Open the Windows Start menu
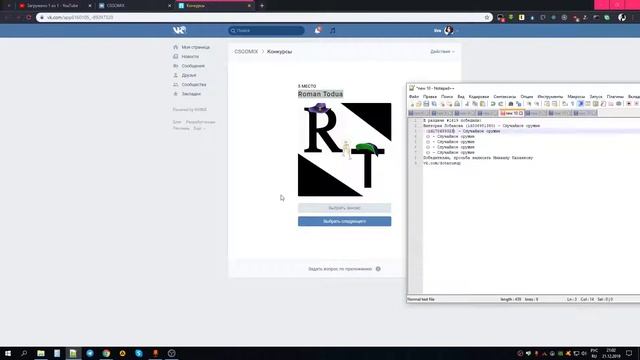Image resolution: width=640 pixels, height=360 pixels. (x=8, y=353)
